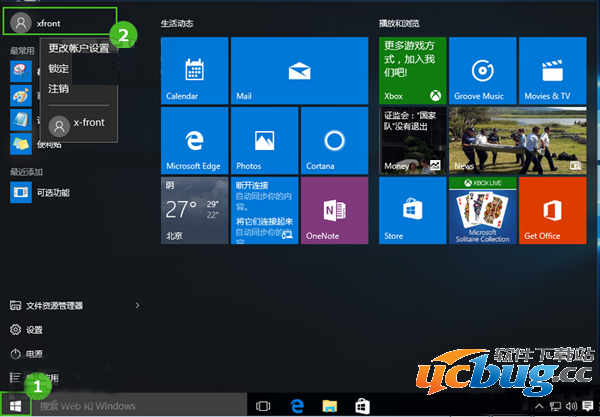Show hidden system tray icons
This screenshot has height=417, width=600.
point(539,406)
